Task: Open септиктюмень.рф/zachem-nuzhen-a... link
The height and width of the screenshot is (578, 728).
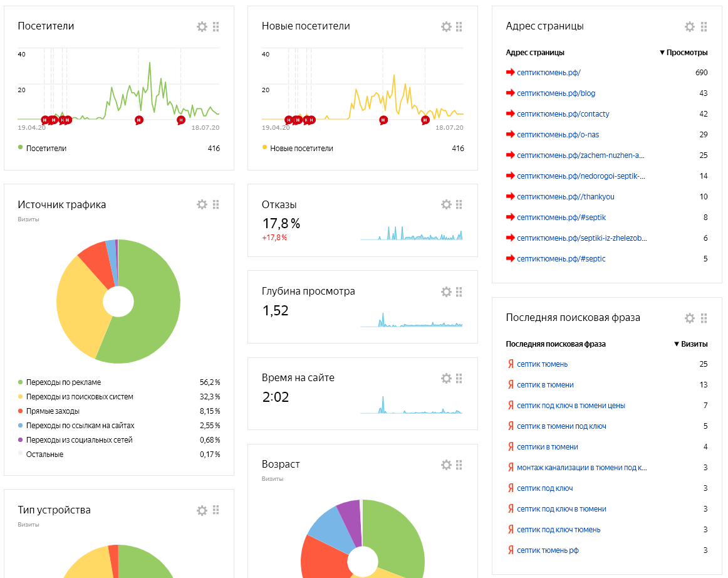Action: [581, 155]
